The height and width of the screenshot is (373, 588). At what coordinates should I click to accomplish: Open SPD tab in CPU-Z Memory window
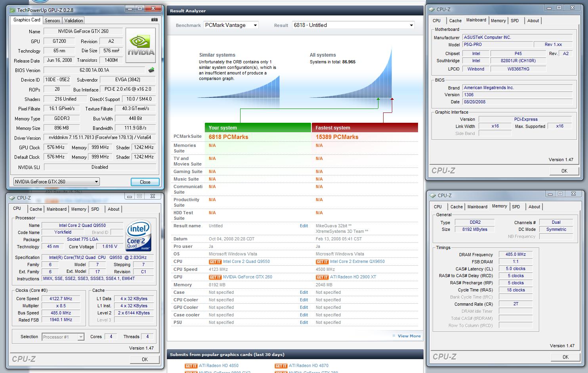coord(516,207)
